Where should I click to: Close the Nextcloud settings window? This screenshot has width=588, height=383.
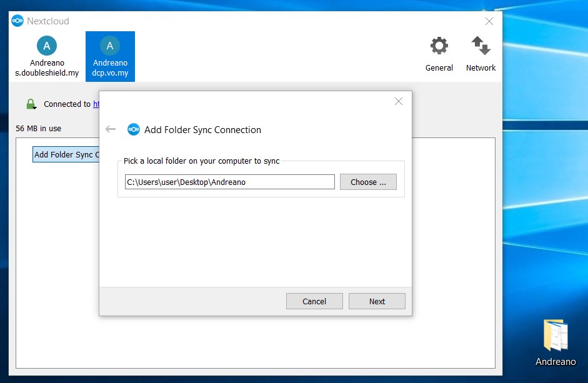489,21
